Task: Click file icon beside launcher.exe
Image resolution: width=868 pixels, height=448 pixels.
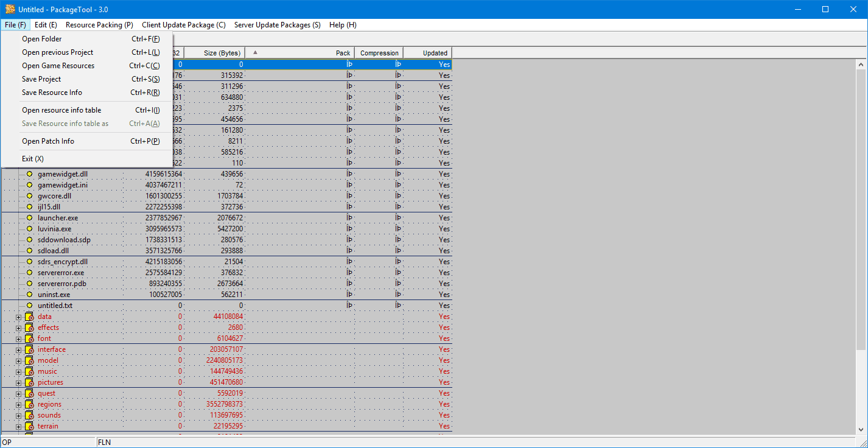Action: coord(29,218)
